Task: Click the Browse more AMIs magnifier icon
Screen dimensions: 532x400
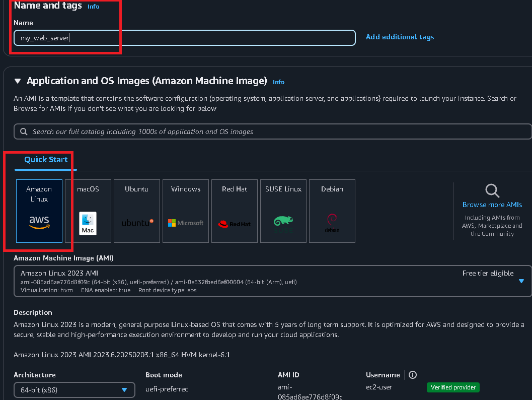Action: tap(492, 190)
